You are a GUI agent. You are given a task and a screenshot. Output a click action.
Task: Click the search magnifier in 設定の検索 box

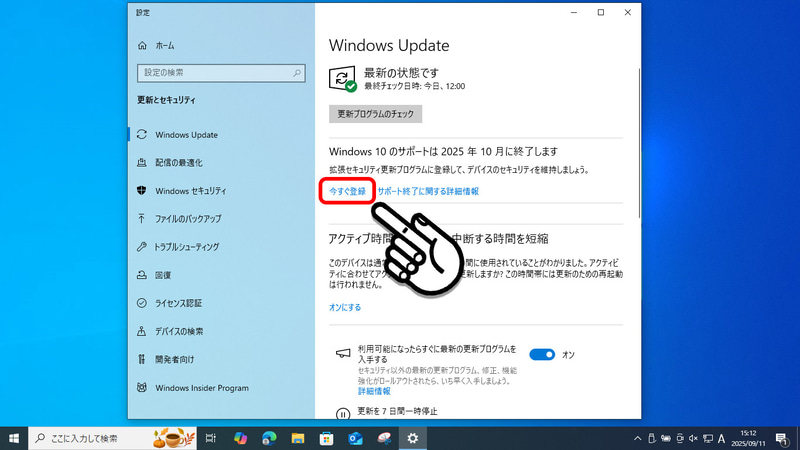[x=297, y=73]
